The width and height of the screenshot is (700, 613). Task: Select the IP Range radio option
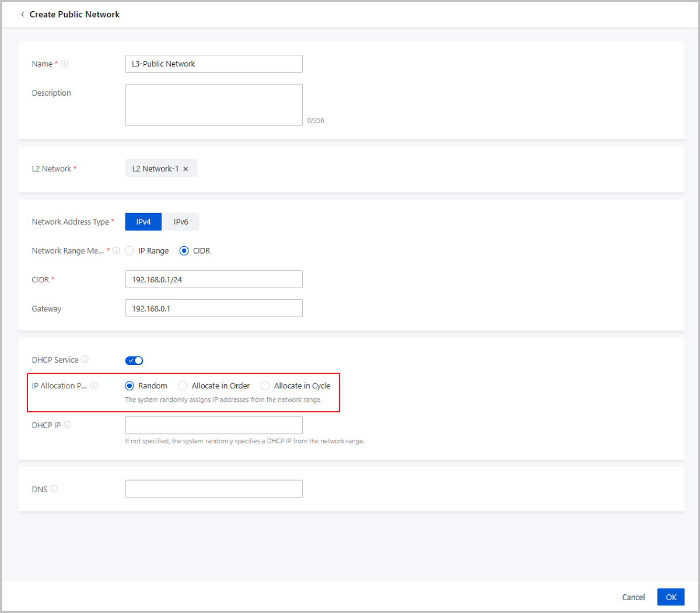pos(130,251)
